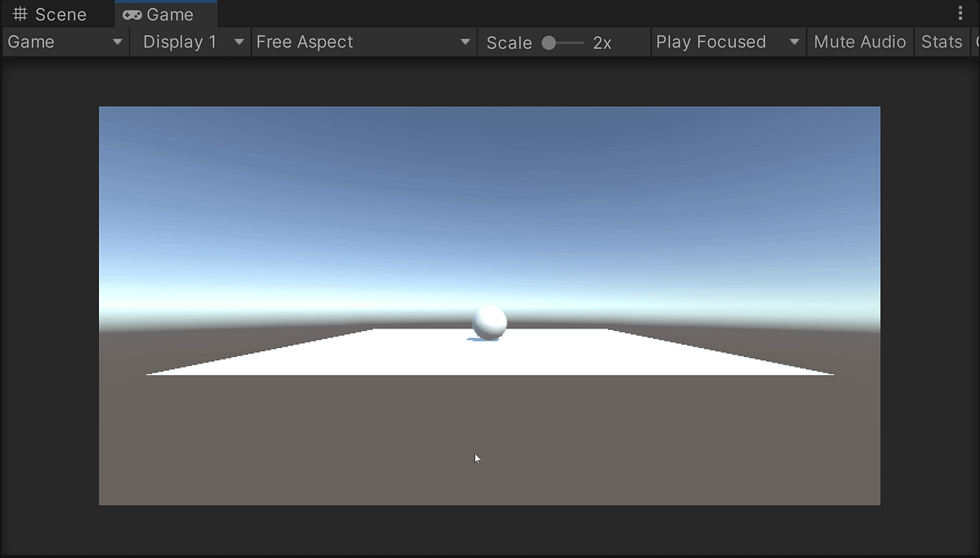Click the gamepad icon on the Game tab
The width and height of the screenshot is (980, 558).
(x=133, y=13)
